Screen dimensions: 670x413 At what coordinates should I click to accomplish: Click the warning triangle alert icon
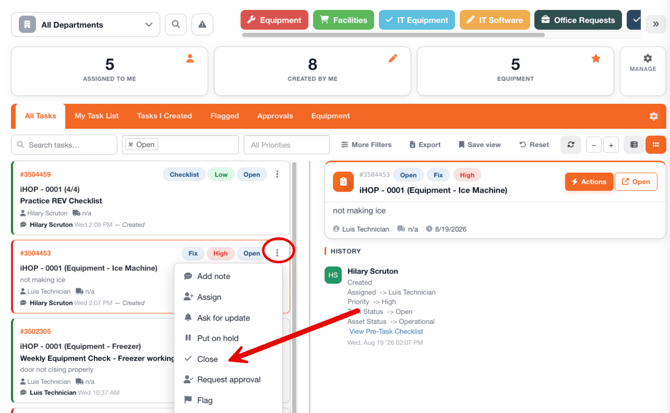click(202, 24)
